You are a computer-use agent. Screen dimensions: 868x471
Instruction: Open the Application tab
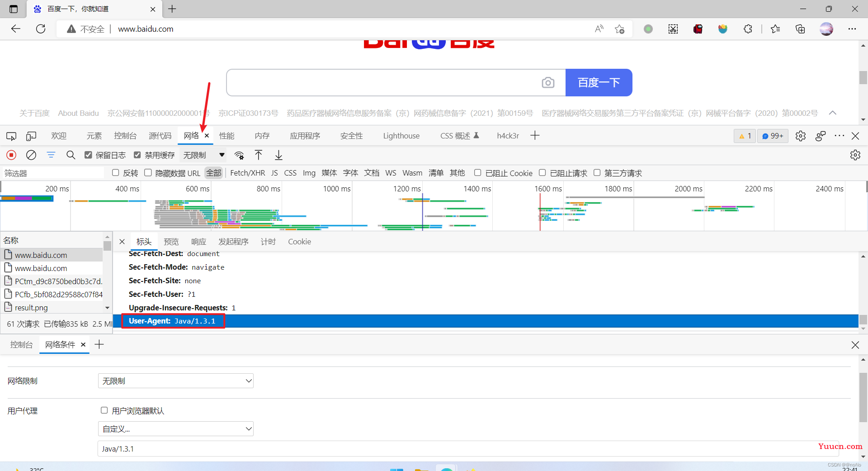point(305,136)
